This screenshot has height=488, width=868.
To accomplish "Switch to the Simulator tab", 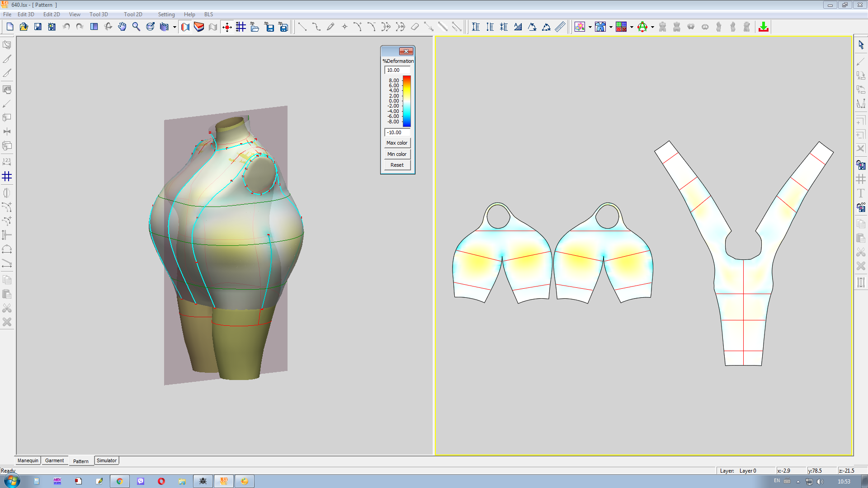I will (107, 460).
